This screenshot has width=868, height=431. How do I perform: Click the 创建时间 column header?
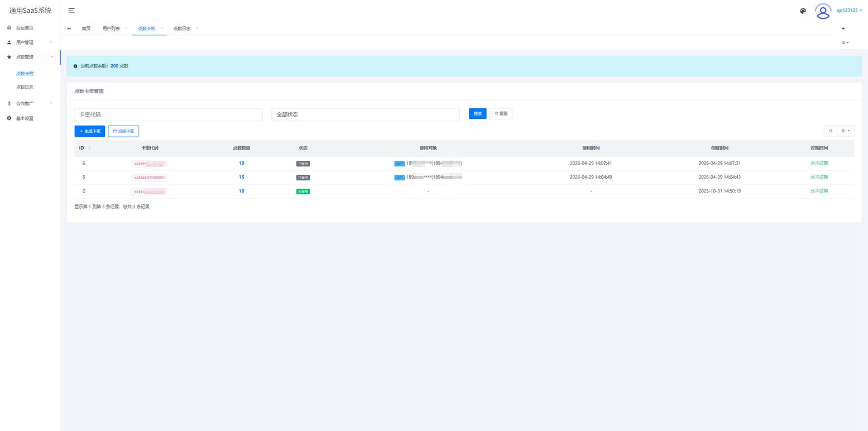[x=720, y=148]
